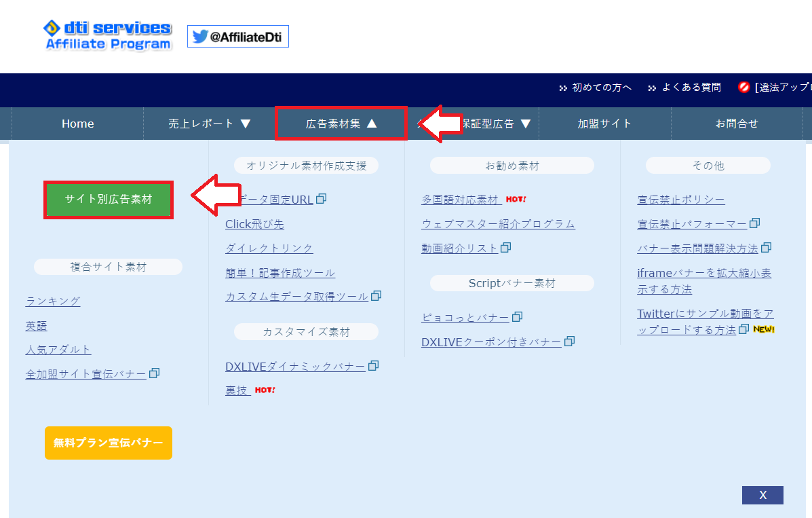This screenshot has width=812, height=518.
Task: Click お勧め素材 section heading
Action: click(512, 166)
